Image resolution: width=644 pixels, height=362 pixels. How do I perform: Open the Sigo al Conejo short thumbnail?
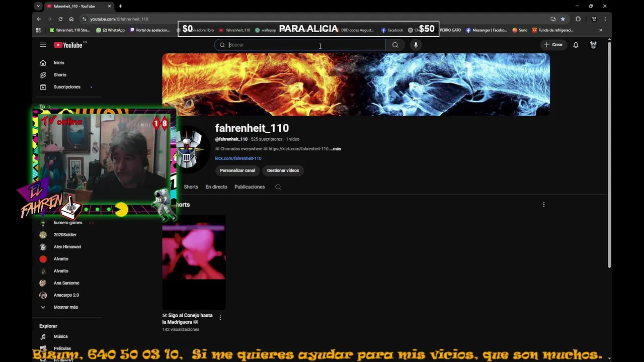[x=194, y=262]
